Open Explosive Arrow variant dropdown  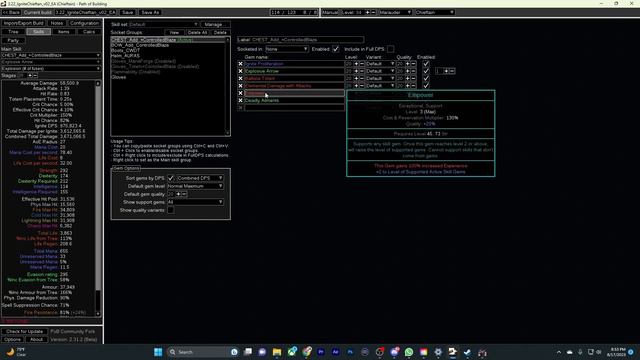380,71
